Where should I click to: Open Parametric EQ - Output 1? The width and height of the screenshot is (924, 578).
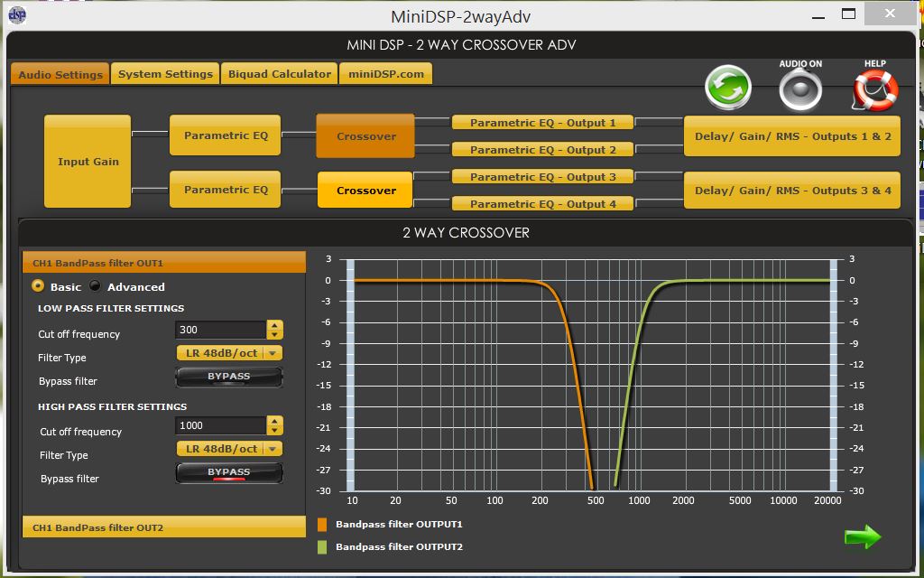[542, 123]
